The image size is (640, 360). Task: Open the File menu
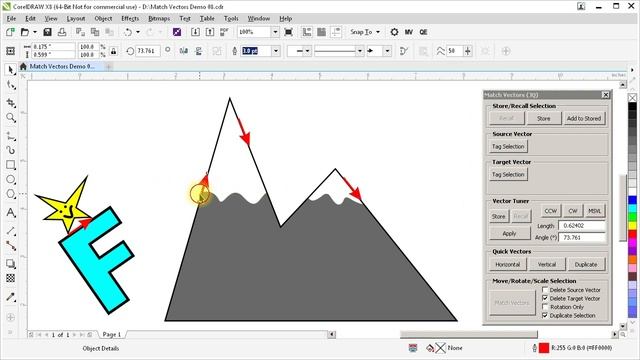pyautogui.click(x=11, y=18)
